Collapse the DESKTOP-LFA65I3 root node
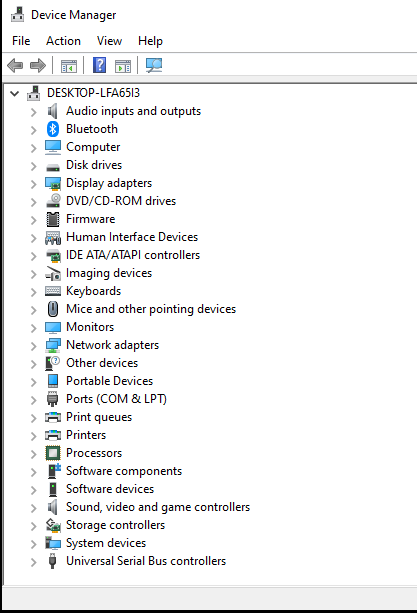The height and width of the screenshot is (613, 417). pos(14,93)
